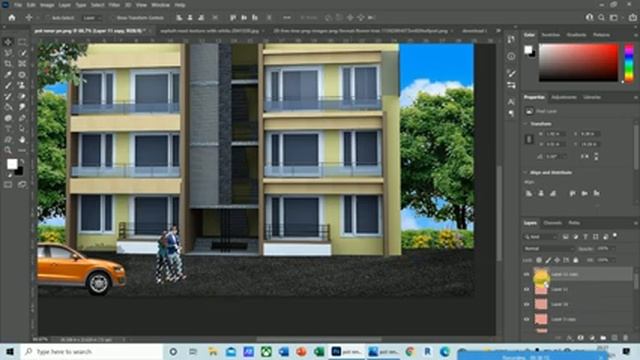Image resolution: width=640 pixels, height=360 pixels.
Task: Click the Home icon in options bar
Action: click(12, 18)
